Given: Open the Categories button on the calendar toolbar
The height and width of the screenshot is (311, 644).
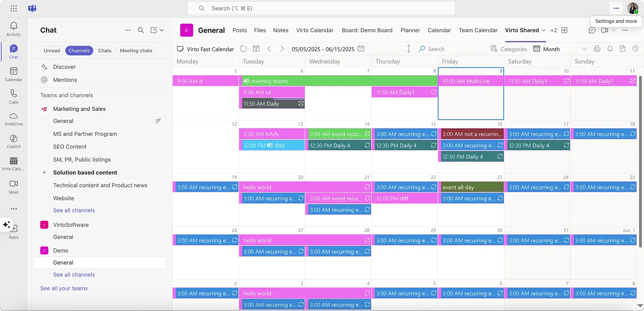Looking at the screenshot, I should (x=509, y=49).
